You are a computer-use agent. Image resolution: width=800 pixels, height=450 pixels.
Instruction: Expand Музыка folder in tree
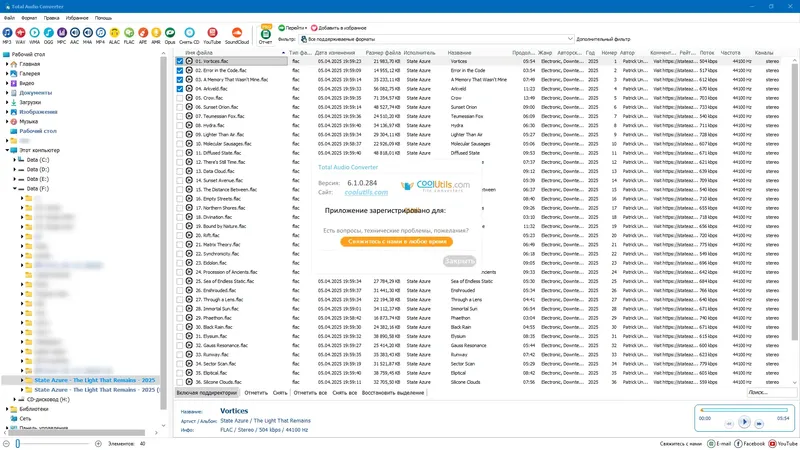click(x=7, y=121)
